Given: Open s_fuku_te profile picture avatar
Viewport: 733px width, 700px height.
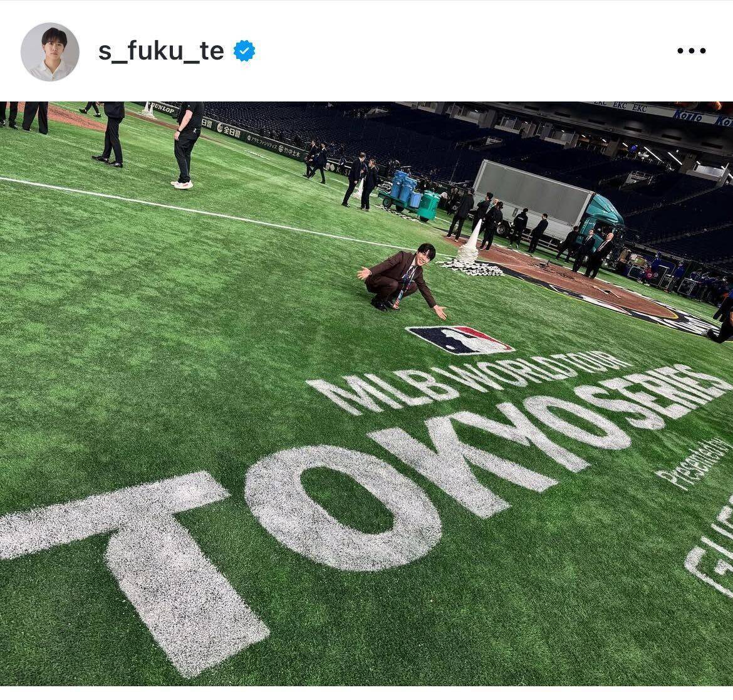Looking at the screenshot, I should pyautogui.click(x=50, y=52).
